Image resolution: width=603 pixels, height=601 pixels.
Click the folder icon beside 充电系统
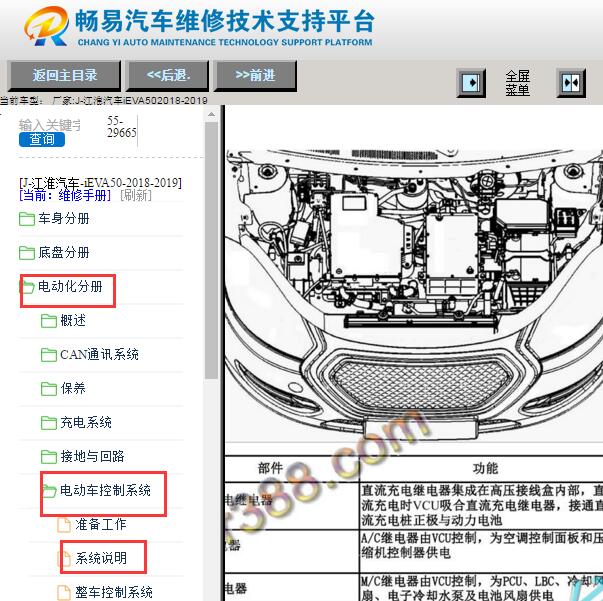coord(48,423)
